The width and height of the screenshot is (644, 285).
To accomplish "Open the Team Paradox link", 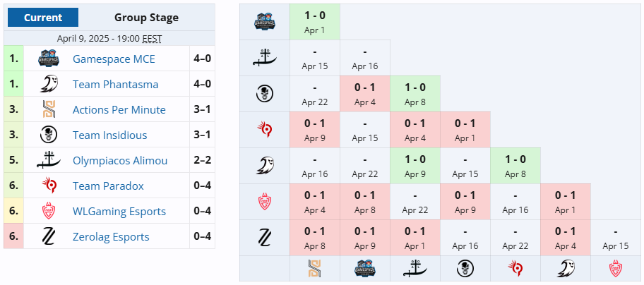I will [108, 186].
